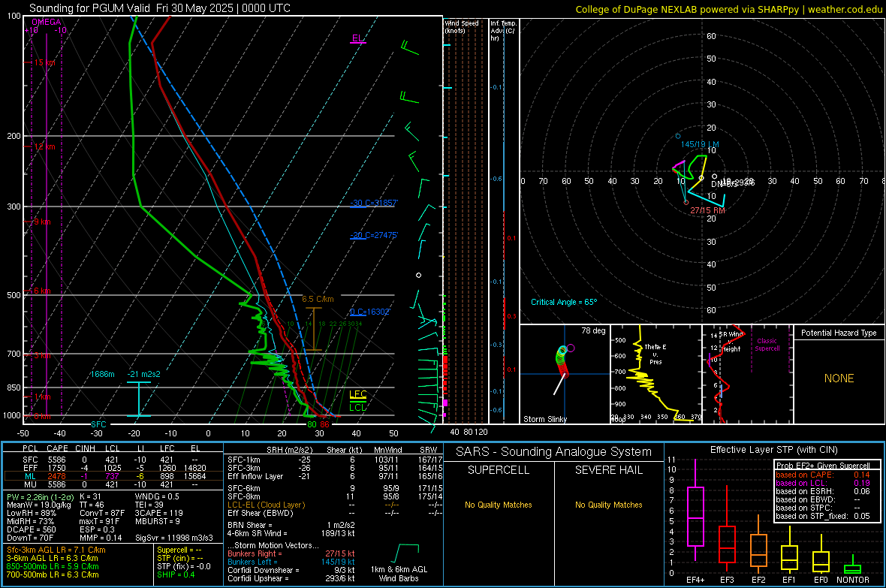Click the red surface temperature value 86
Image resolution: width=886 pixels, height=588 pixels.
pos(324,424)
